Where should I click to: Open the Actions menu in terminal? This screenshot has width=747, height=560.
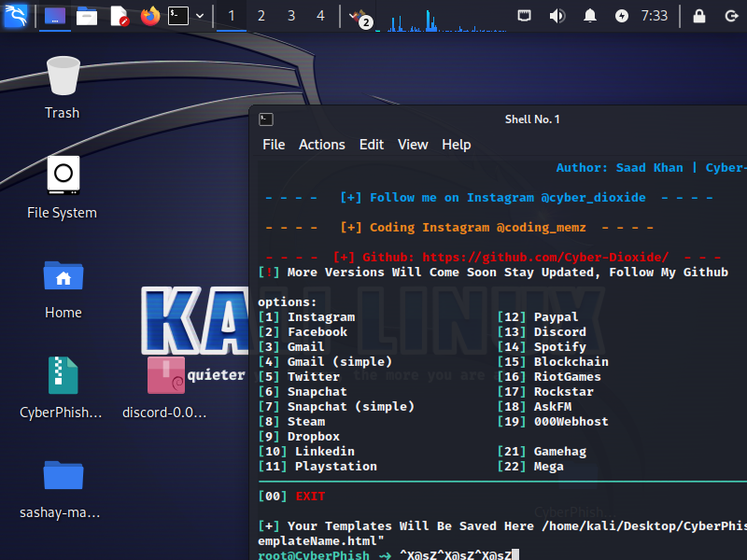click(x=322, y=145)
